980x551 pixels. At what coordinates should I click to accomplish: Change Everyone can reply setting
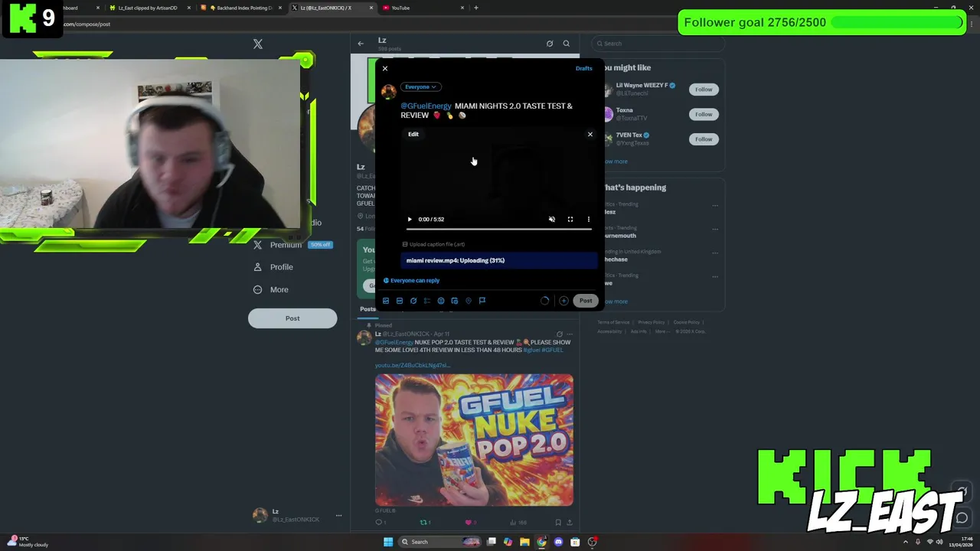point(411,280)
